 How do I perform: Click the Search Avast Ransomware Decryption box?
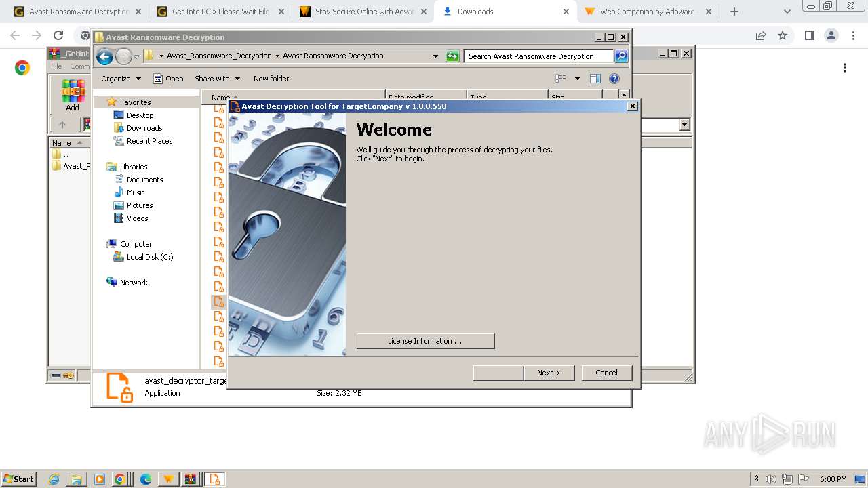539,56
